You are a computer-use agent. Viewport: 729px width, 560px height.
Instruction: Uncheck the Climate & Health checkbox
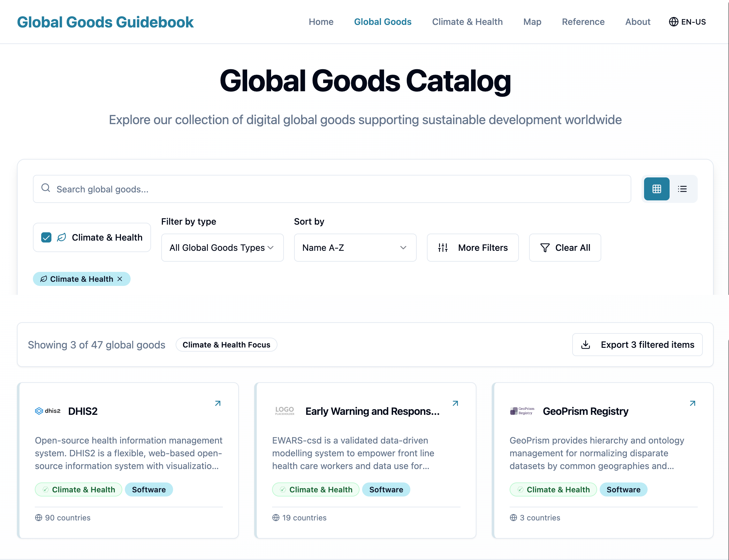tap(46, 237)
